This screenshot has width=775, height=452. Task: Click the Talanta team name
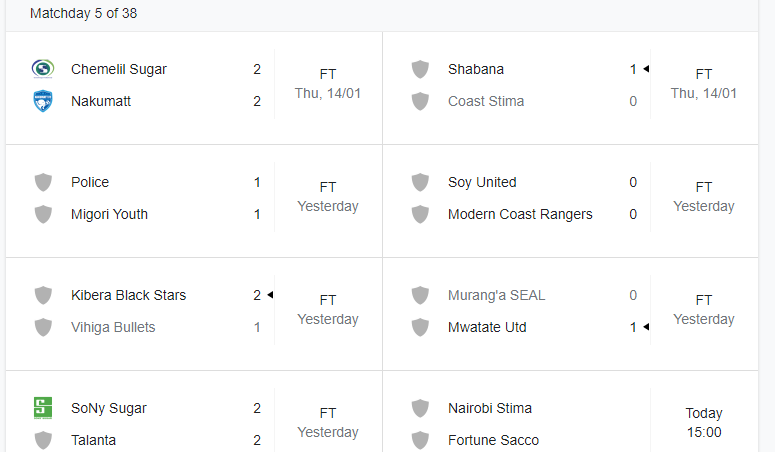click(x=93, y=440)
